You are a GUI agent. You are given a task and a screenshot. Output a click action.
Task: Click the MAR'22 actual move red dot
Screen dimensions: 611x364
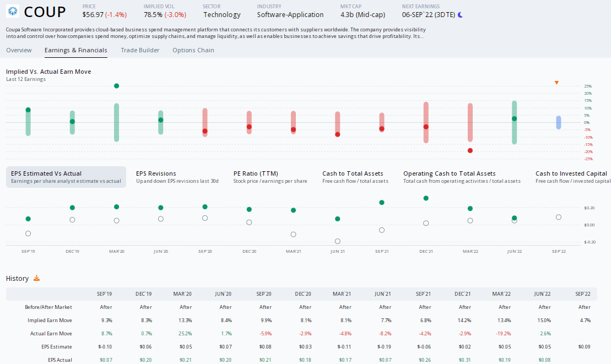point(471,151)
